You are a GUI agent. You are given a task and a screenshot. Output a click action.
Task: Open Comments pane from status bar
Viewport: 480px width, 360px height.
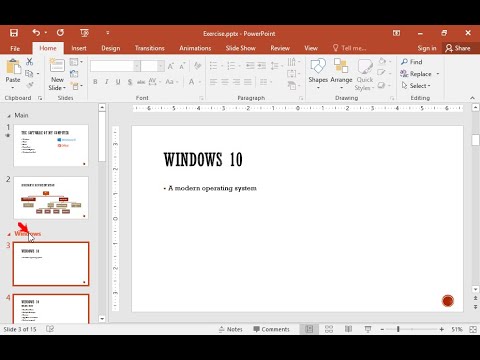(x=271, y=329)
